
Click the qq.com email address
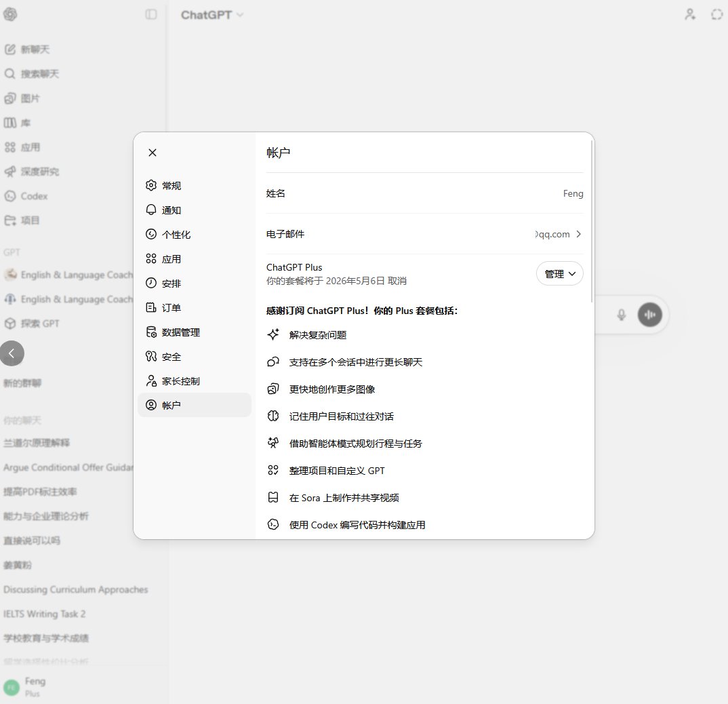click(x=552, y=234)
